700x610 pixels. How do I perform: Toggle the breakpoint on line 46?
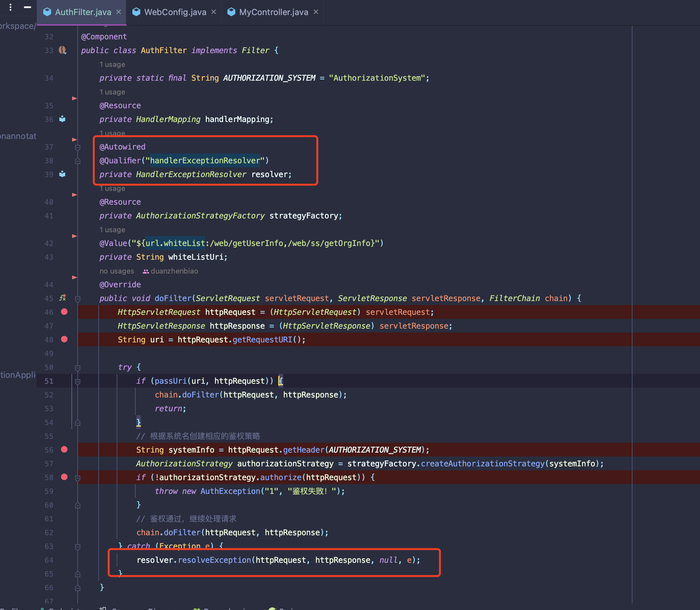[x=64, y=312]
